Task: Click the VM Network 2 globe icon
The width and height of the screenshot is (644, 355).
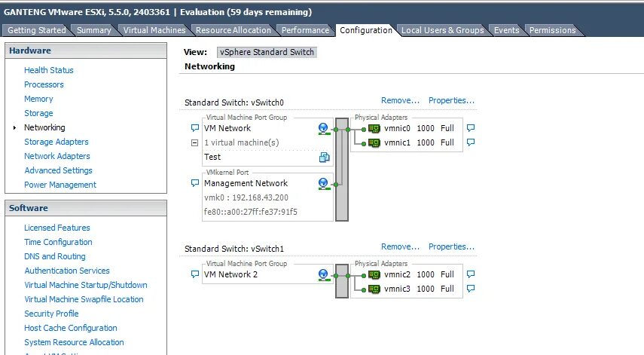Action: (x=324, y=275)
